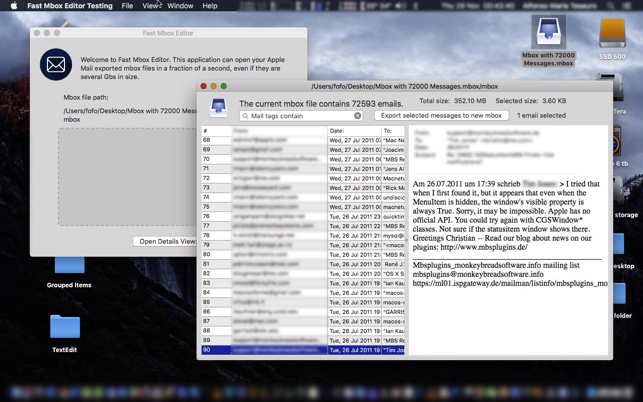Viewport: 643px width, 402px height.
Task: Select the Mbox with 72000 Messages.mbox desktop file
Action: click(548, 41)
